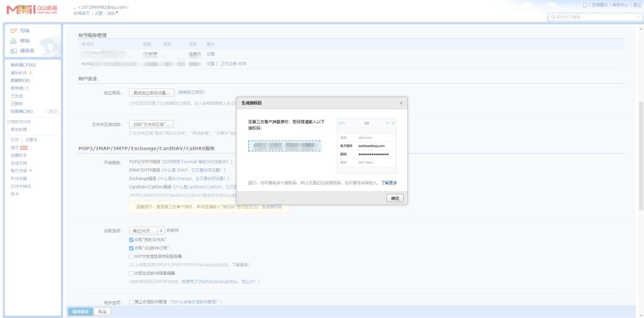
Task: Toggle 禁止收信软件删信 checkbox
Action: point(131,302)
